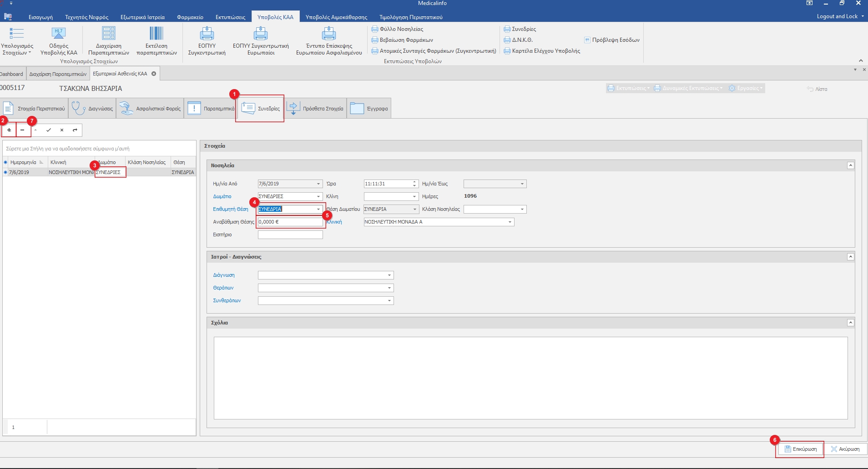Click Έντυπο Επίσκεψης Ευρωπαίου Ασφαλισμένου icon
The height and width of the screenshot is (469, 868).
(x=328, y=34)
